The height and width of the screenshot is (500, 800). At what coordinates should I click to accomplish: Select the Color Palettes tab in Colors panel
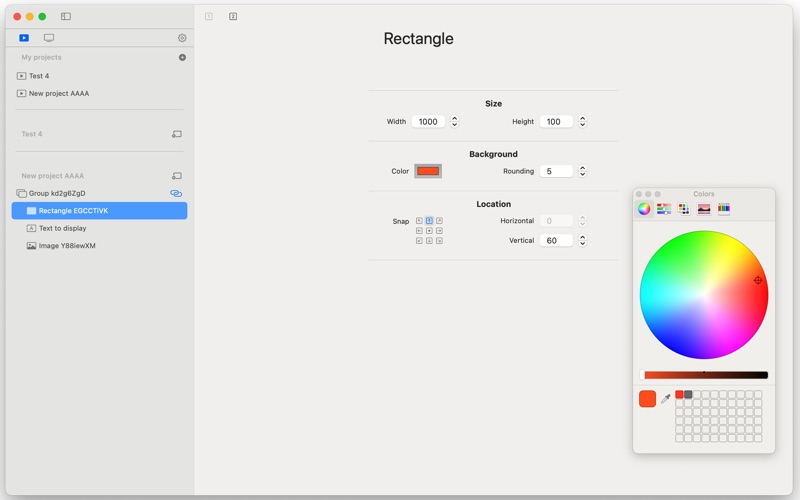pos(684,209)
